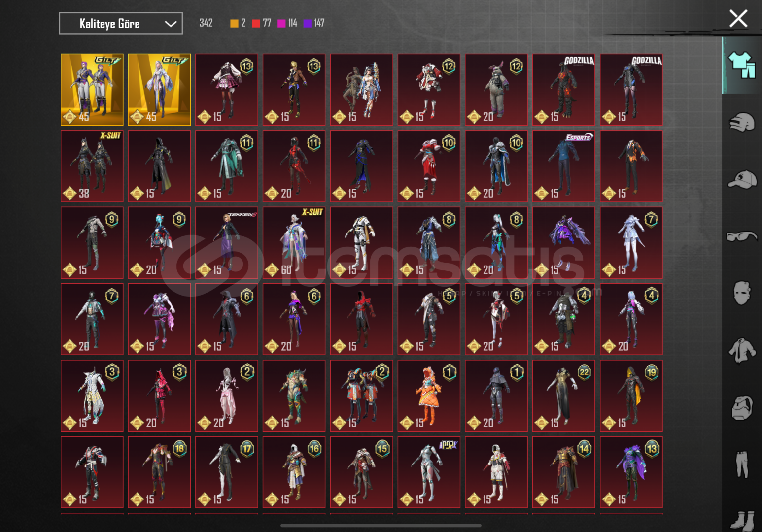The image size is (762, 532).
Task: Click the orange quality count swatch
Action: [x=234, y=23]
